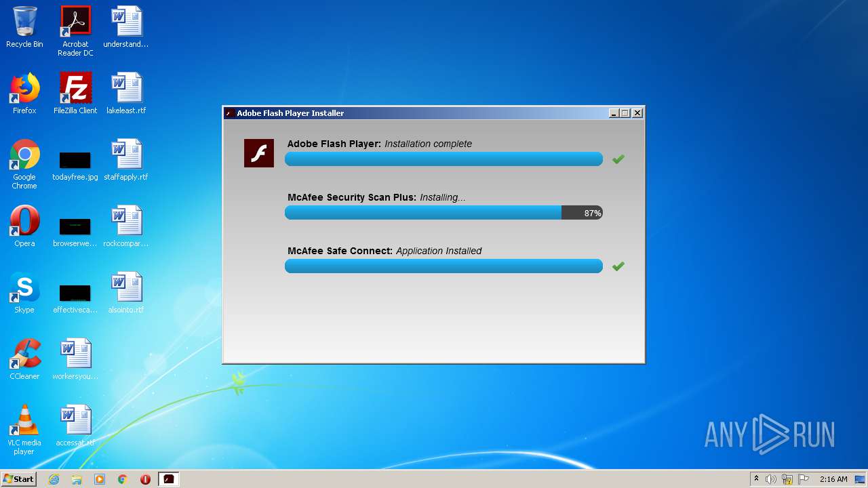Image resolution: width=868 pixels, height=488 pixels.
Task: Click the McAfee Safe Connect installed checkmark
Action: 618,266
